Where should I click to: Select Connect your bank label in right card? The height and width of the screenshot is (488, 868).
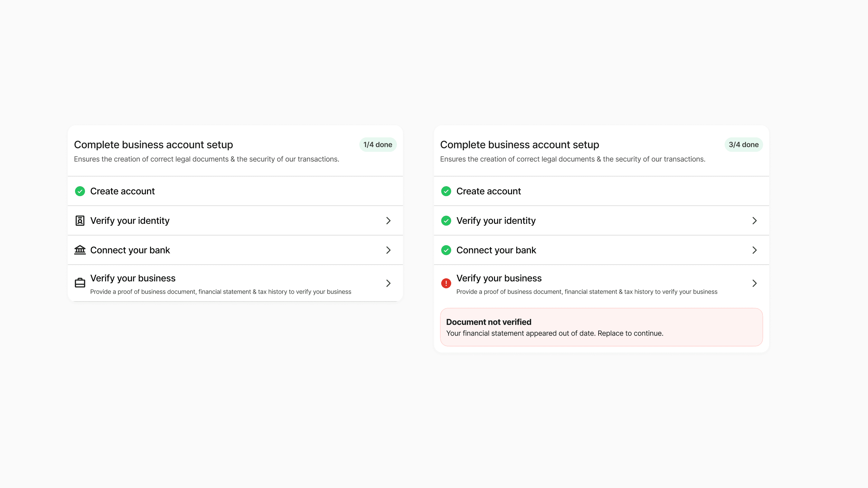tap(496, 250)
